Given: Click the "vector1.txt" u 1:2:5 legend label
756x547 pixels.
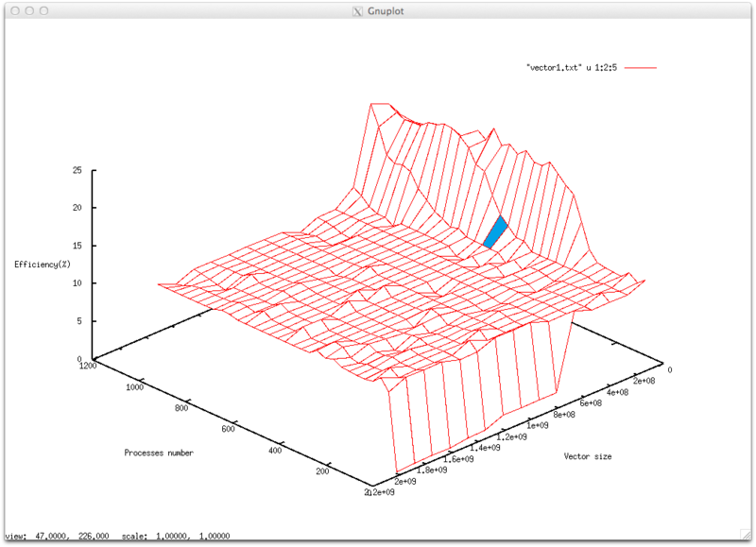Looking at the screenshot, I should 572,68.
